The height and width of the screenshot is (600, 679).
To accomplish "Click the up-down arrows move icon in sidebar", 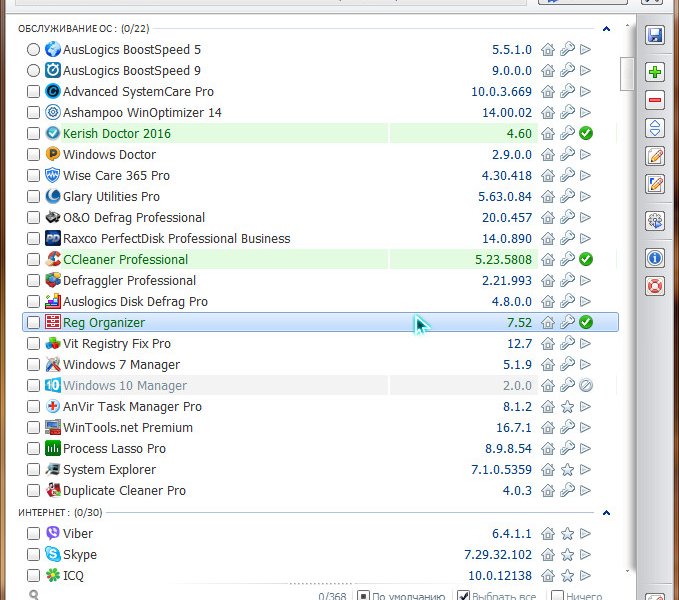I will [x=655, y=128].
